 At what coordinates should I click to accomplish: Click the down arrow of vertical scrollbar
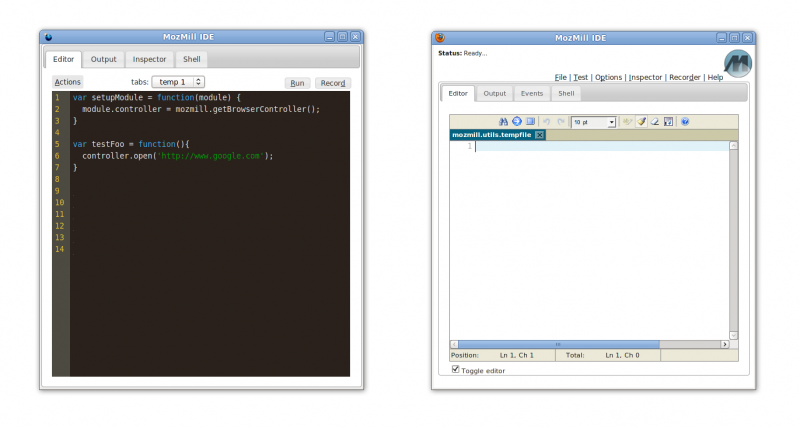coord(733,335)
